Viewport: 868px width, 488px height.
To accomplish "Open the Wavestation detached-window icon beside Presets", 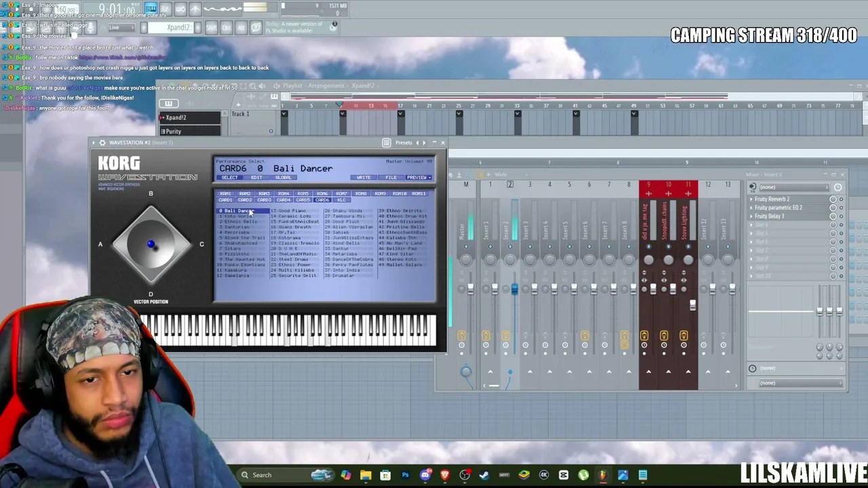I will [x=387, y=142].
